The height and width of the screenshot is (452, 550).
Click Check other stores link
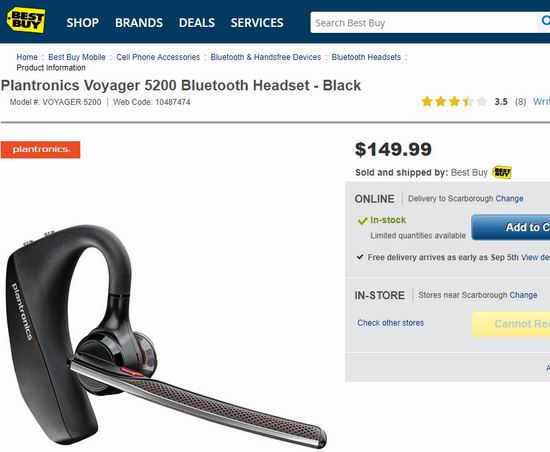coord(390,323)
